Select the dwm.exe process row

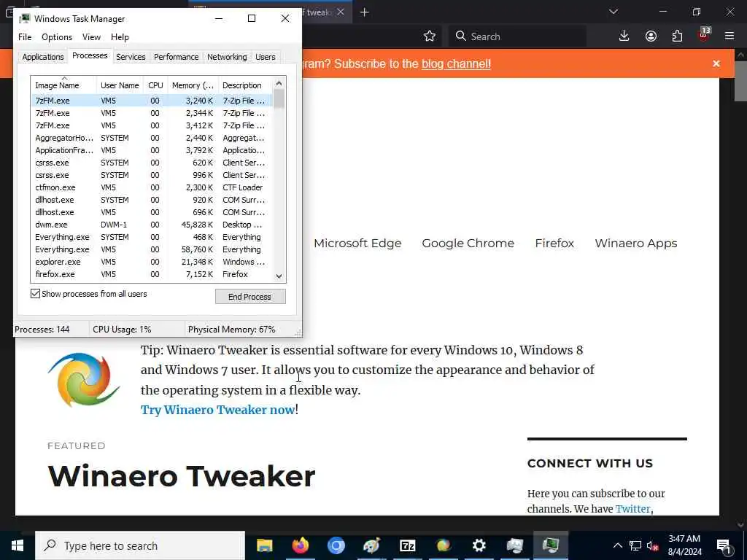pyautogui.click(x=152, y=225)
